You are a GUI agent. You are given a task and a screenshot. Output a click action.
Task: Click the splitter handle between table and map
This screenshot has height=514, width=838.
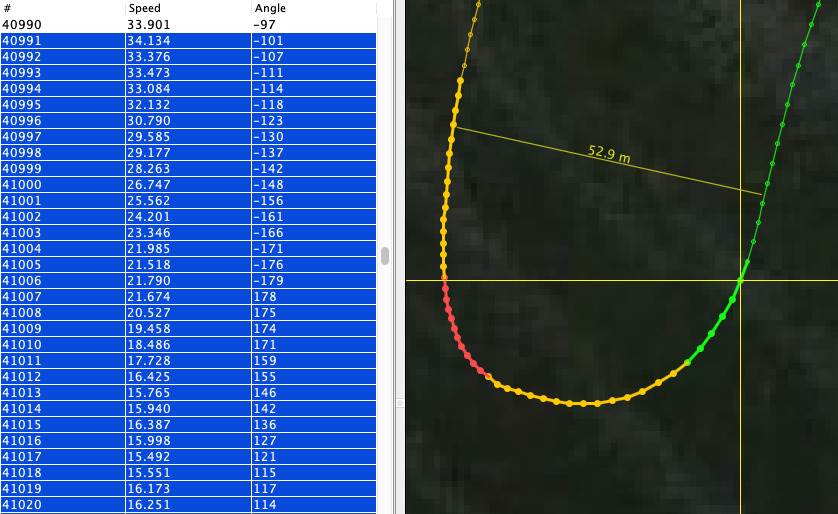pyautogui.click(x=398, y=403)
